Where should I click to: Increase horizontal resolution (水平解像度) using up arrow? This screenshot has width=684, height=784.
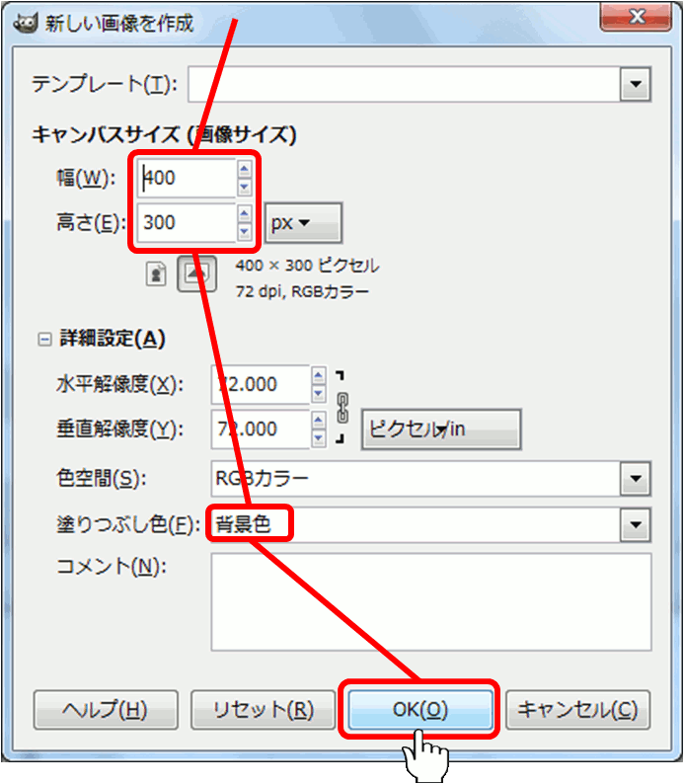pyautogui.click(x=318, y=375)
